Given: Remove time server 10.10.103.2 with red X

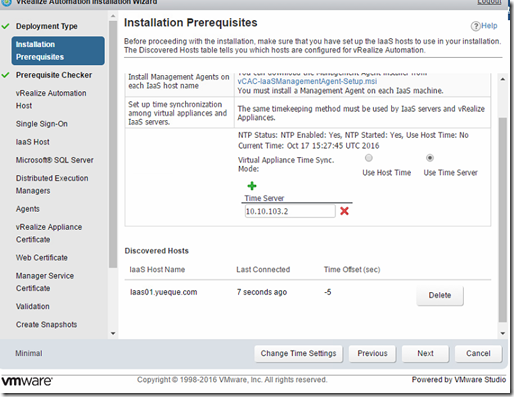Looking at the screenshot, I should point(344,211).
